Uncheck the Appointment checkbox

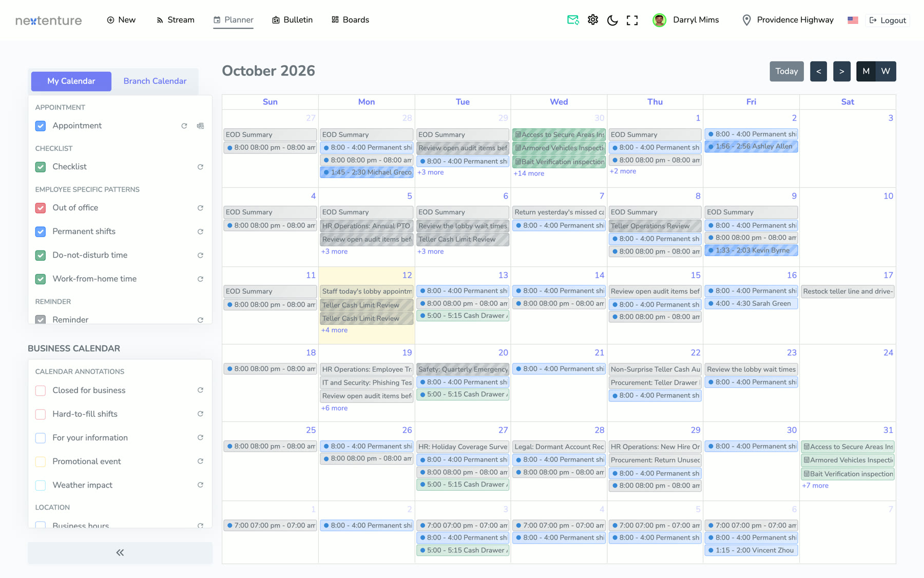pyautogui.click(x=41, y=126)
